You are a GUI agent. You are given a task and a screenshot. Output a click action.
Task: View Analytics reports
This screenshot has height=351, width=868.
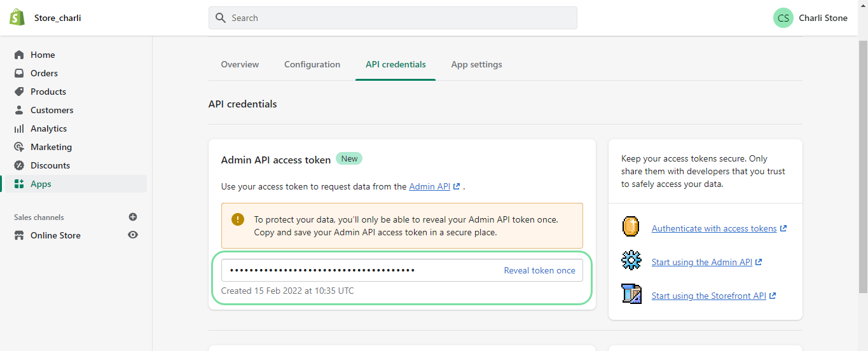[48, 128]
